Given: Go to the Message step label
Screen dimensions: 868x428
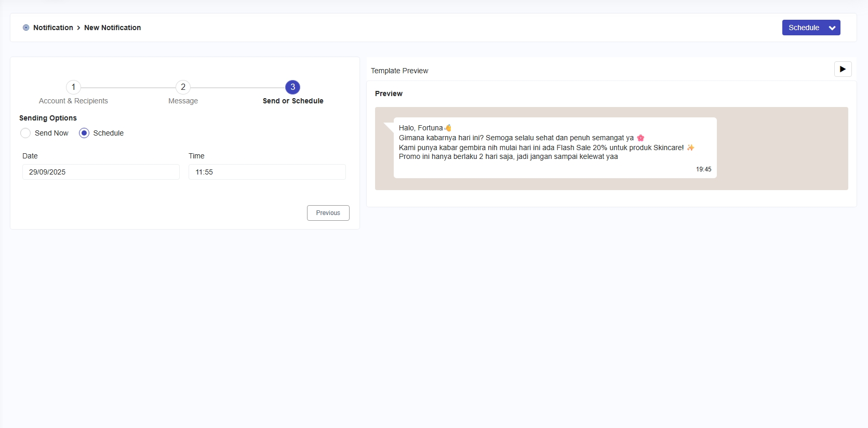Looking at the screenshot, I should (183, 101).
